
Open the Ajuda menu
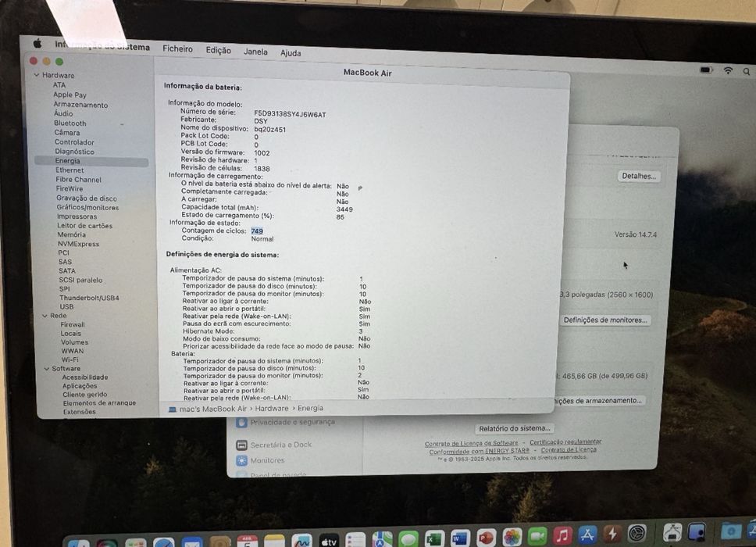pyautogui.click(x=291, y=53)
